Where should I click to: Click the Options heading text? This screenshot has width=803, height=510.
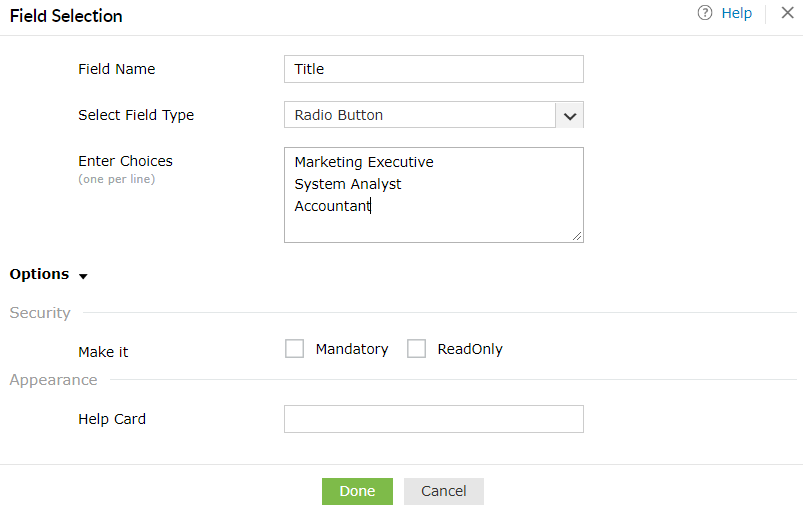point(40,274)
